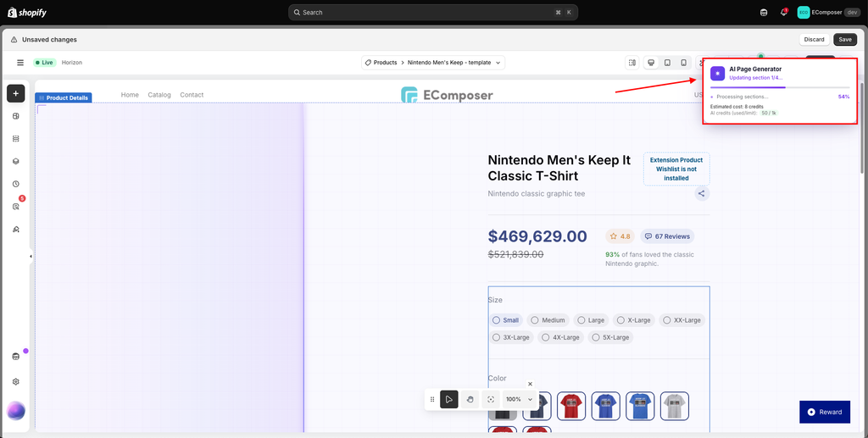Click the Reward button
Screen dimensions: 868x438
coord(825,412)
